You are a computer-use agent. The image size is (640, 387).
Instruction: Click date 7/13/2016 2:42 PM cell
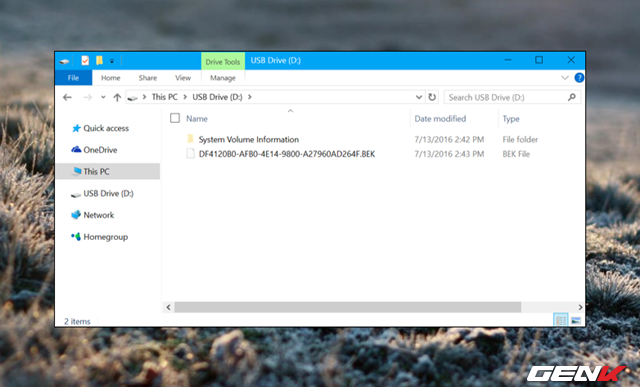(449, 140)
